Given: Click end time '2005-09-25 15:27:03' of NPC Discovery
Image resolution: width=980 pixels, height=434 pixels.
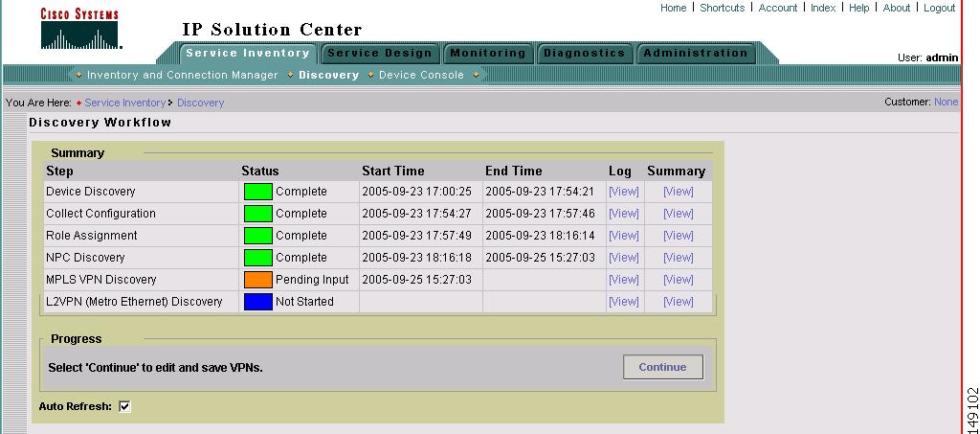Looking at the screenshot, I should (541, 258).
